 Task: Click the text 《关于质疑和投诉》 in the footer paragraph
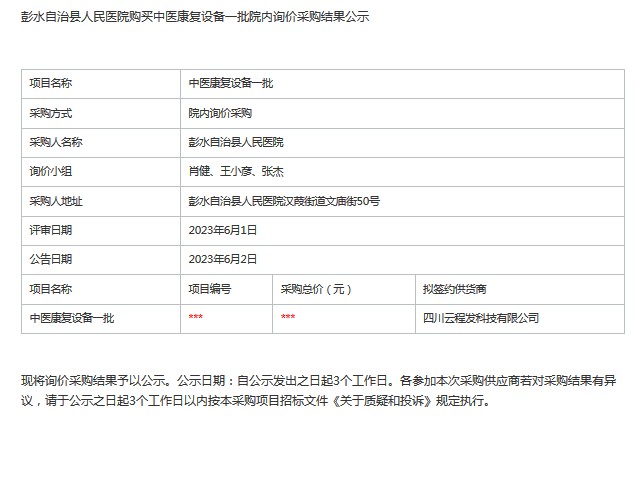(381, 401)
